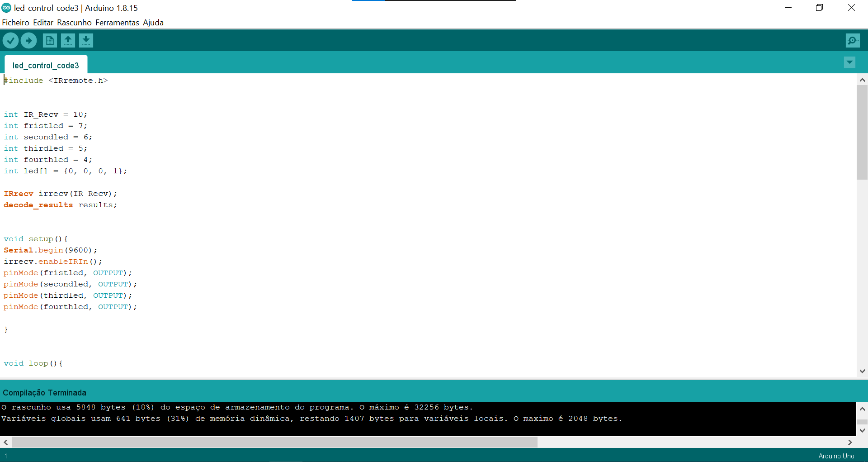Click the 'decode_results results;' line
This screenshot has width=868, height=462.
click(61, 205)
